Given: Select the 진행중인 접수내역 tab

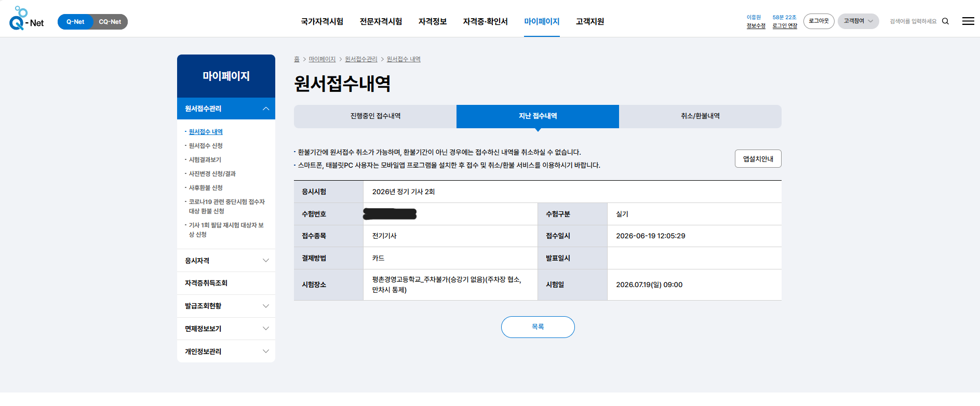Looking at the screenshot, I should (x=375, y=116).
